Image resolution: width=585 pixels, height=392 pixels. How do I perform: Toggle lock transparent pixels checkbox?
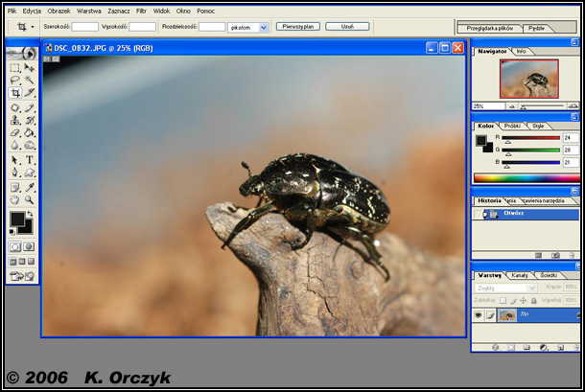tap(503, 300)
